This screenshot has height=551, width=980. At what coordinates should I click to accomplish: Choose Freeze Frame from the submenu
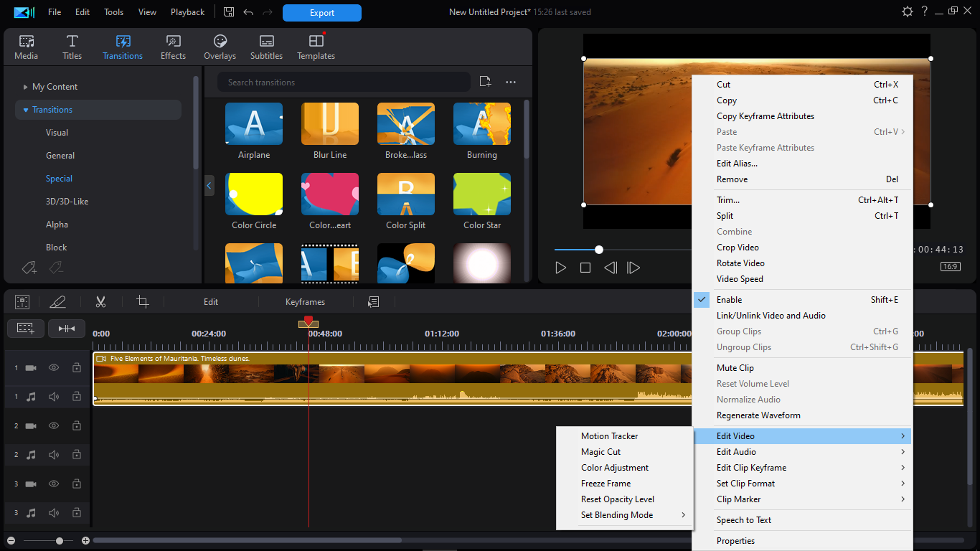[606, 484]
